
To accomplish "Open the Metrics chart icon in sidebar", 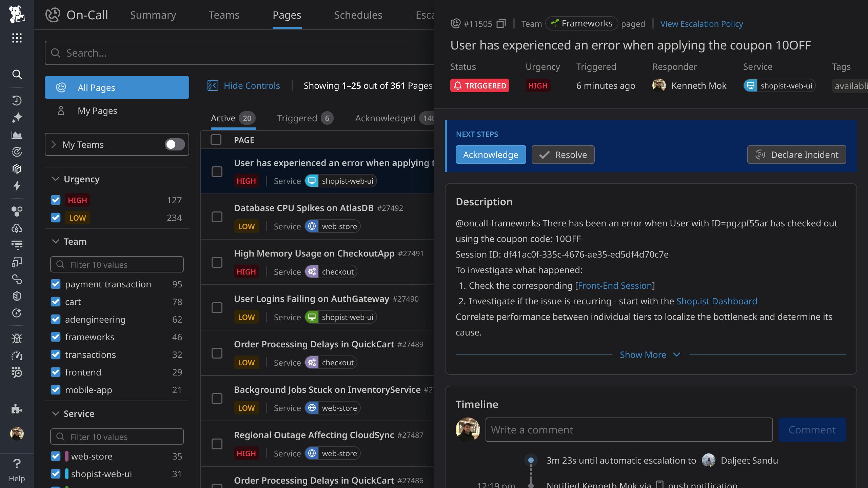I will click(17, 135).
